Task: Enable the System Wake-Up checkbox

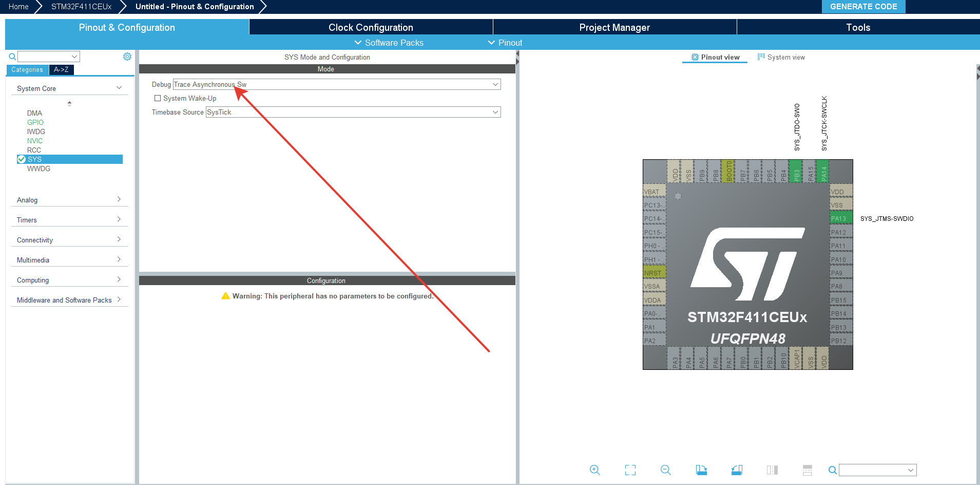Action: pos(158,98)
